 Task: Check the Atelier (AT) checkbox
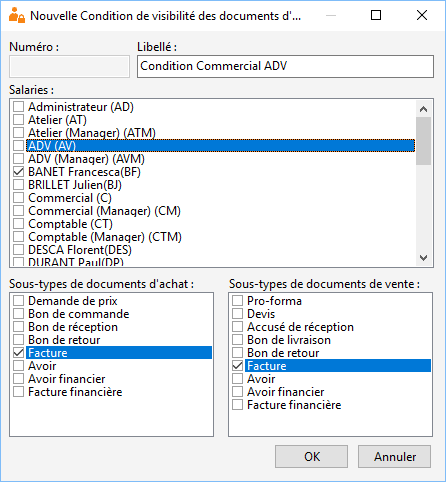coord(19,120)
